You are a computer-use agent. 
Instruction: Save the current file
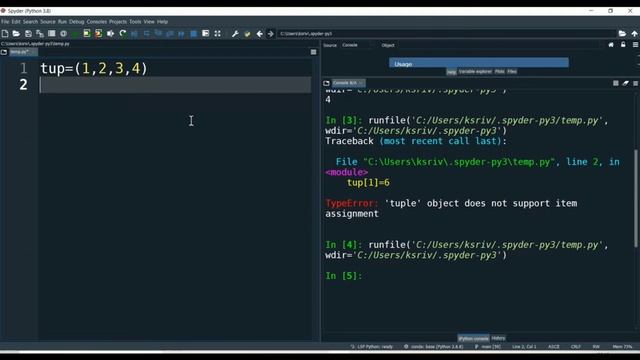point(28,33)
